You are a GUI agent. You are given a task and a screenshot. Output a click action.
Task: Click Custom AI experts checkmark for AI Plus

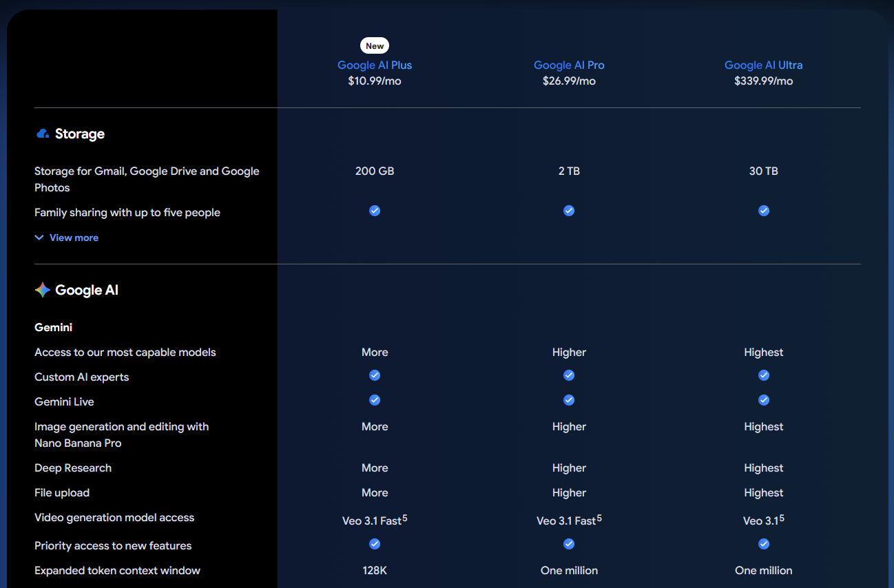click(375, 375)
